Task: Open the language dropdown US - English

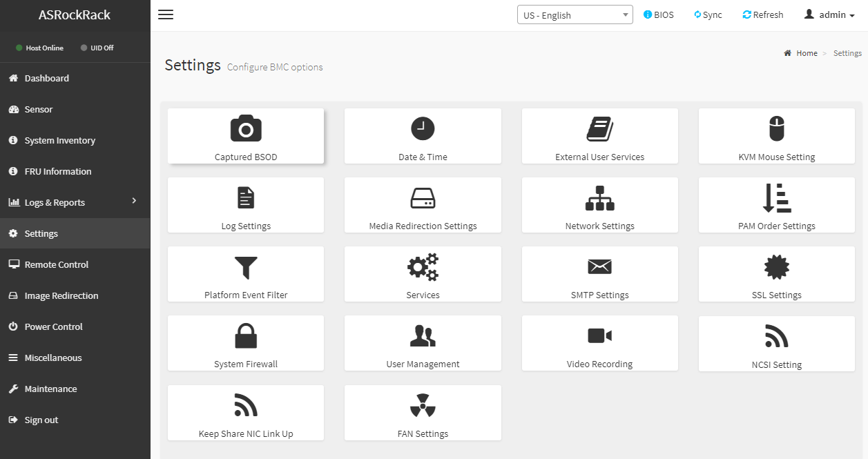Action: 575,15
